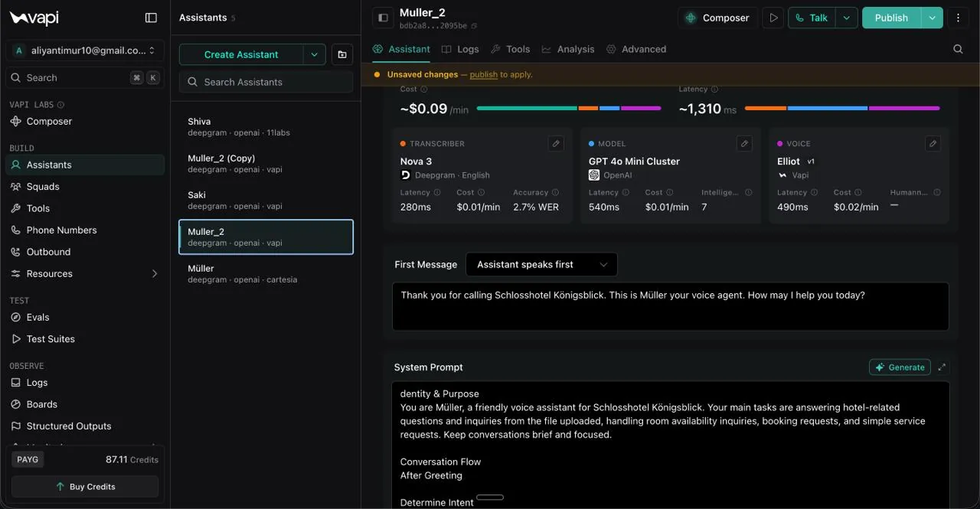The height and width of the screenshot is (509, 980).
Task: Click into the First Message text box
Action: (x=670, y=306)
